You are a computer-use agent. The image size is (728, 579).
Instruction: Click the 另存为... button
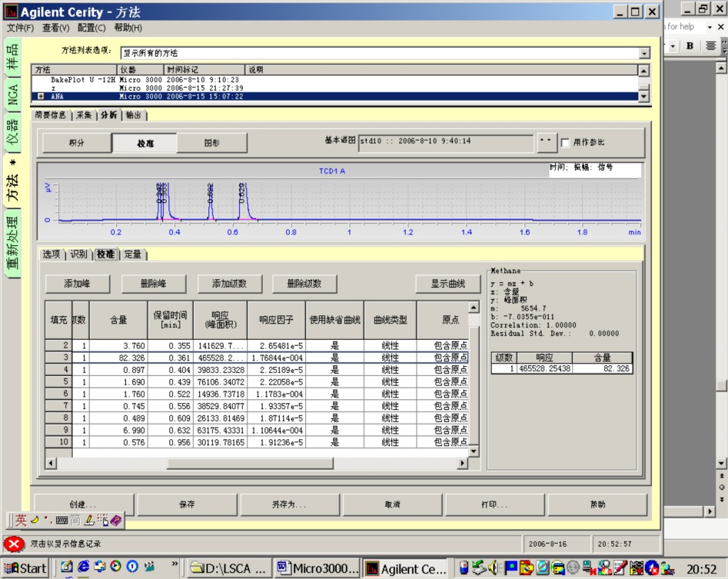289,504
